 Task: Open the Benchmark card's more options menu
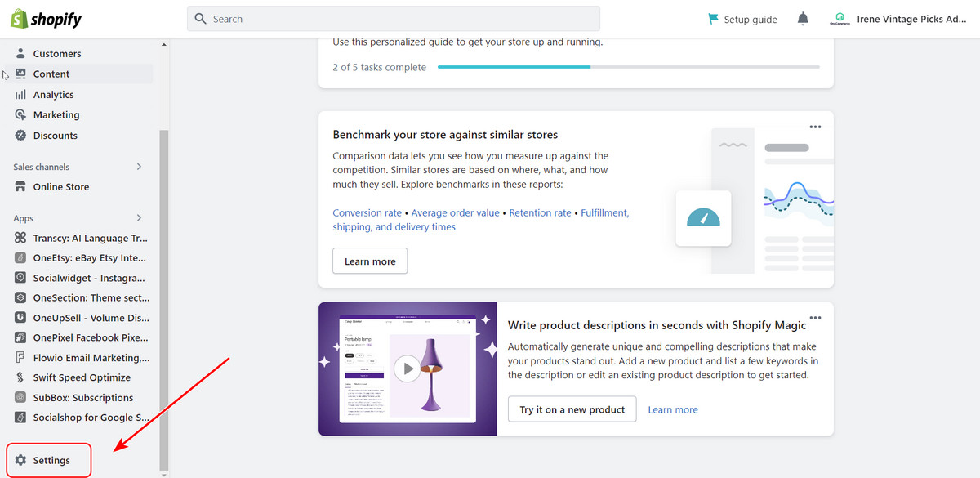(x=815, y=127)
